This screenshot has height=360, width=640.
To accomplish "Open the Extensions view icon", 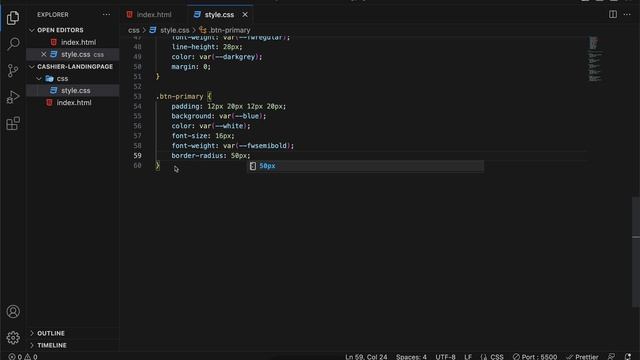I will pyautogui.click(x=13, y=123).
